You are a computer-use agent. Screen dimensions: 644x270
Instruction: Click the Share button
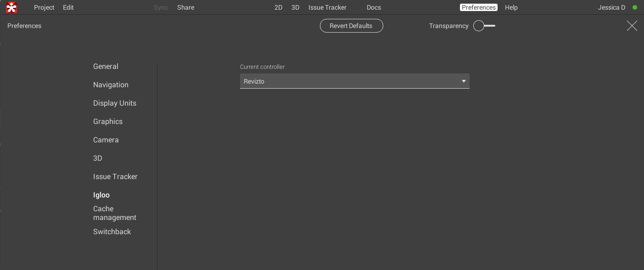(x=185, y=8)
